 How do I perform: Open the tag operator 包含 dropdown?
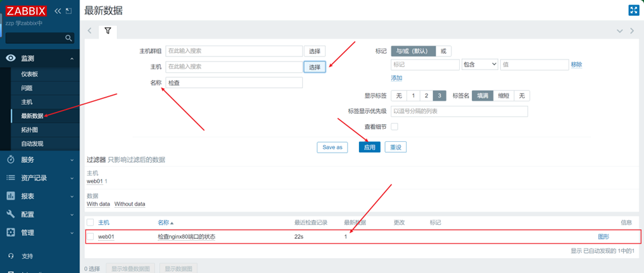[480, 65]
